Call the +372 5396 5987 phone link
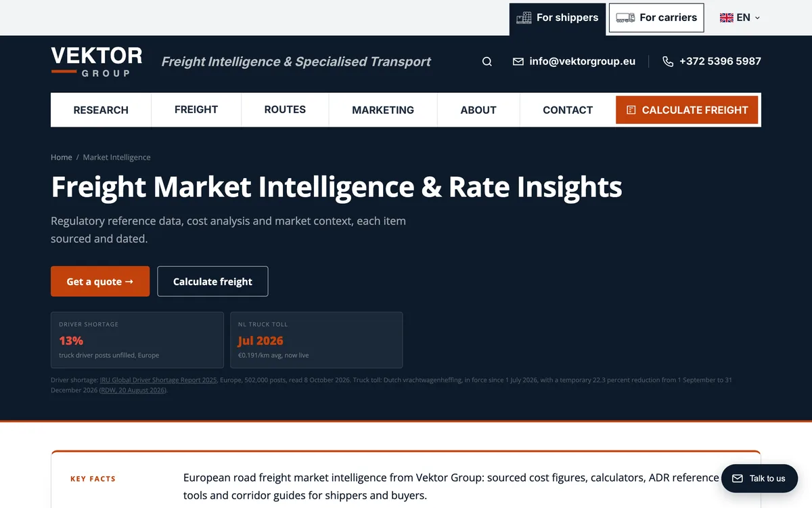This screenshot has height=508, width=812. pos(720,62)
